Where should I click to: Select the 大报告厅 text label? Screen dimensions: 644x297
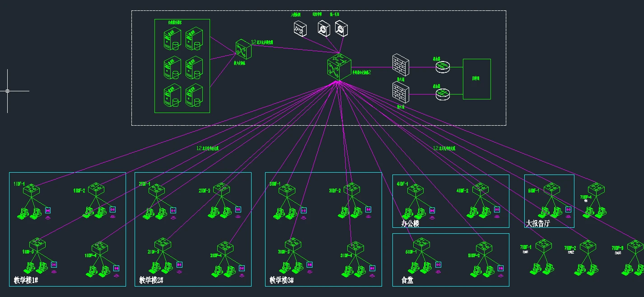[x=538, y=223]
